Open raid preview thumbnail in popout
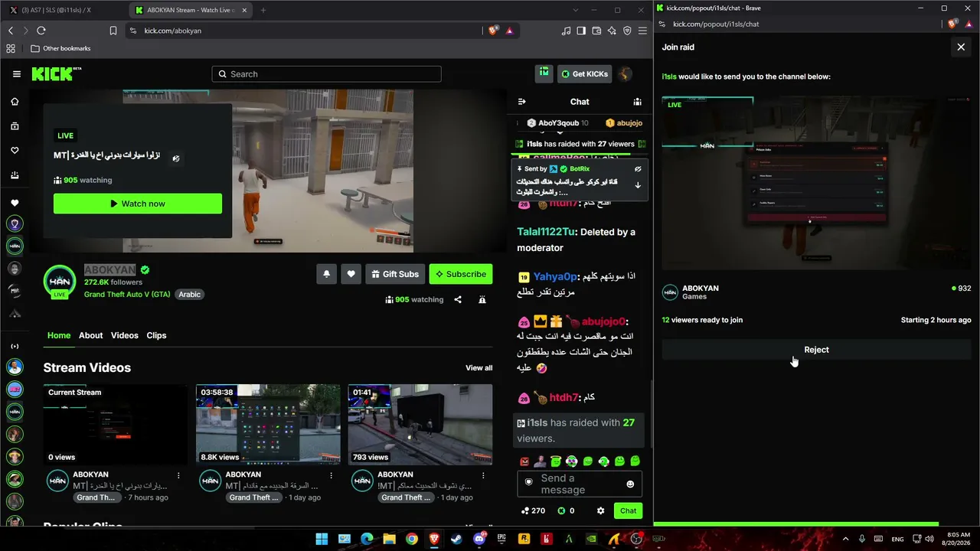980x551 pixels. [816, 184]
